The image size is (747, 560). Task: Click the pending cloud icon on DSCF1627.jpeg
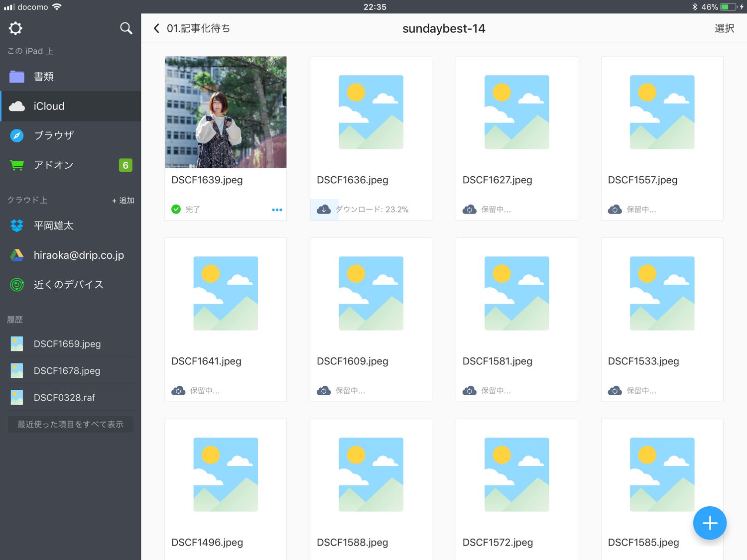pyautogui.click(x=469, y=210)
